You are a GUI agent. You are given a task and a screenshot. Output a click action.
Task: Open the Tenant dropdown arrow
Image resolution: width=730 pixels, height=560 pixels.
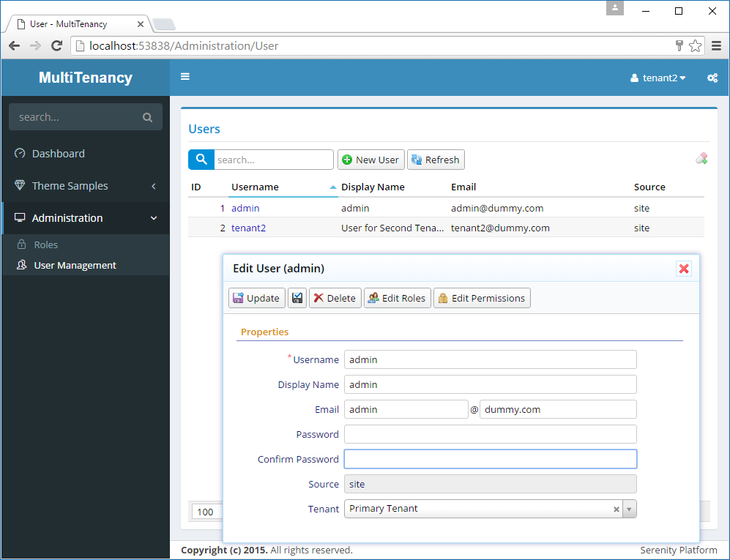630,509
